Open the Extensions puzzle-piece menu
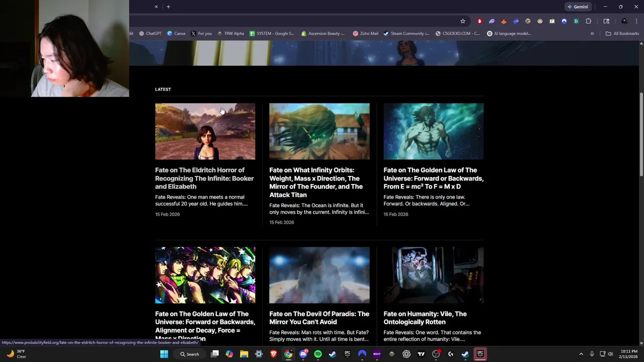 point(588,21)
